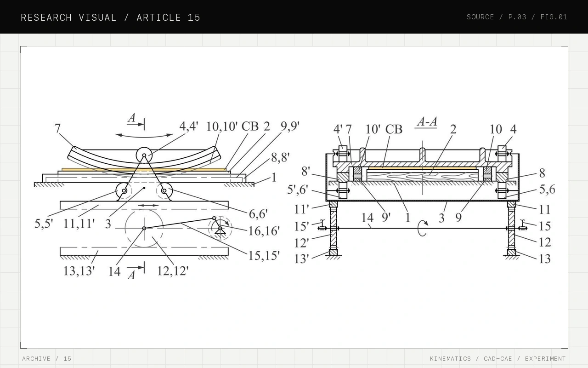
Task: Click the "KINEMATICS / CAD–CAE / EXPERIMENT" footer text
Action: click(498, 358)
